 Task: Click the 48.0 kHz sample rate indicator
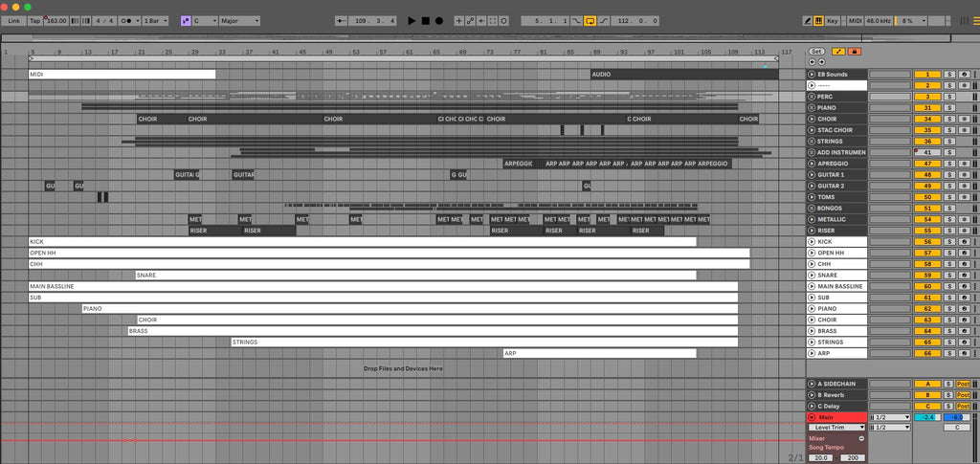[x=879, y=21]
